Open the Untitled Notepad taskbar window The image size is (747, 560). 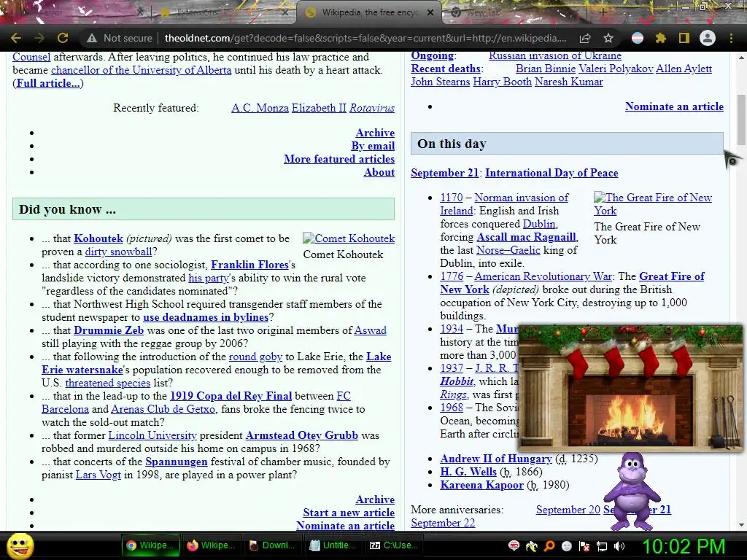[x=334, y=545]
